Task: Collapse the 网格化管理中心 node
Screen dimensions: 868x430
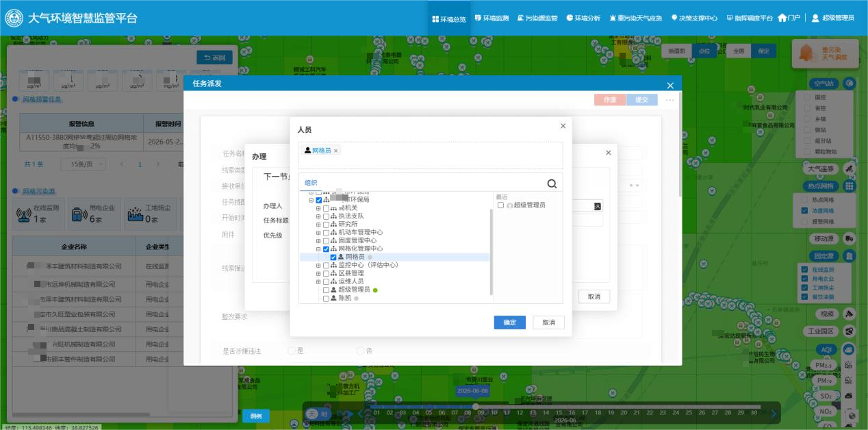Action: point(318,249)
